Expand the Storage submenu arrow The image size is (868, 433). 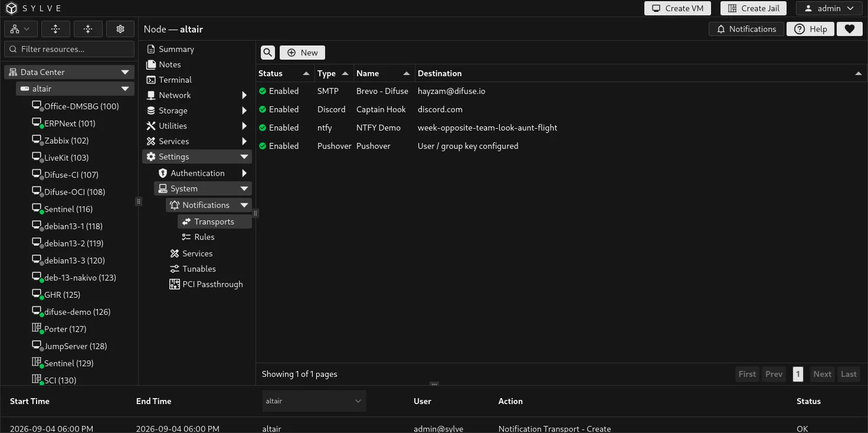(244, 110)
